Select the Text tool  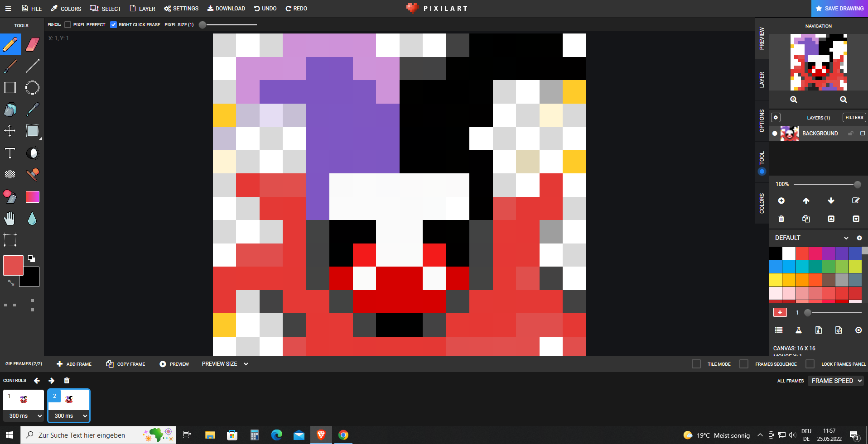tap(10, 153)
